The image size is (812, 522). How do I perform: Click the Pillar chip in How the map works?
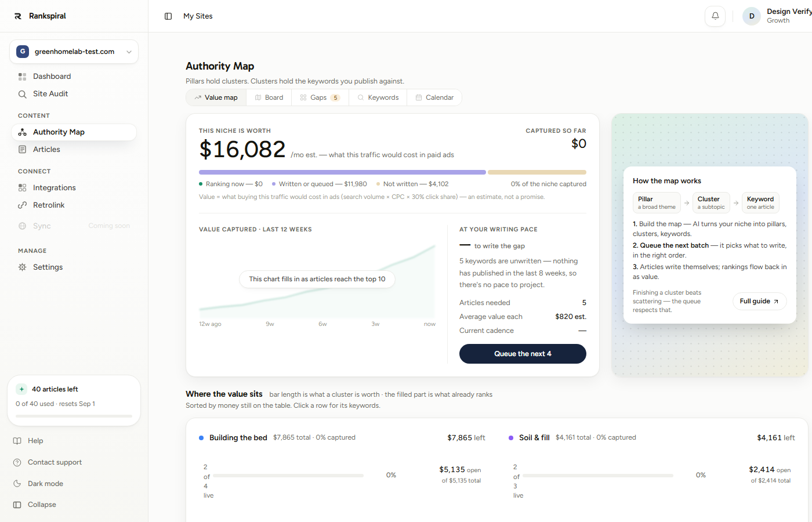(x=657, y=203)
